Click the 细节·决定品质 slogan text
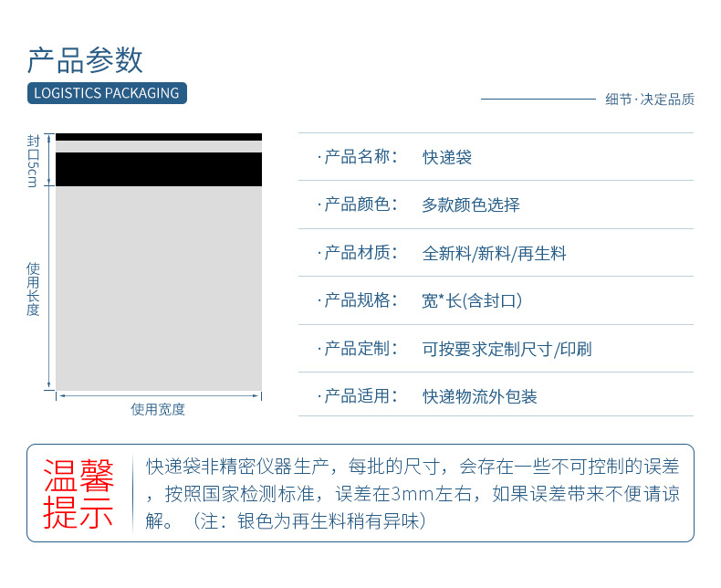721x588 pixels. (649, 99)
